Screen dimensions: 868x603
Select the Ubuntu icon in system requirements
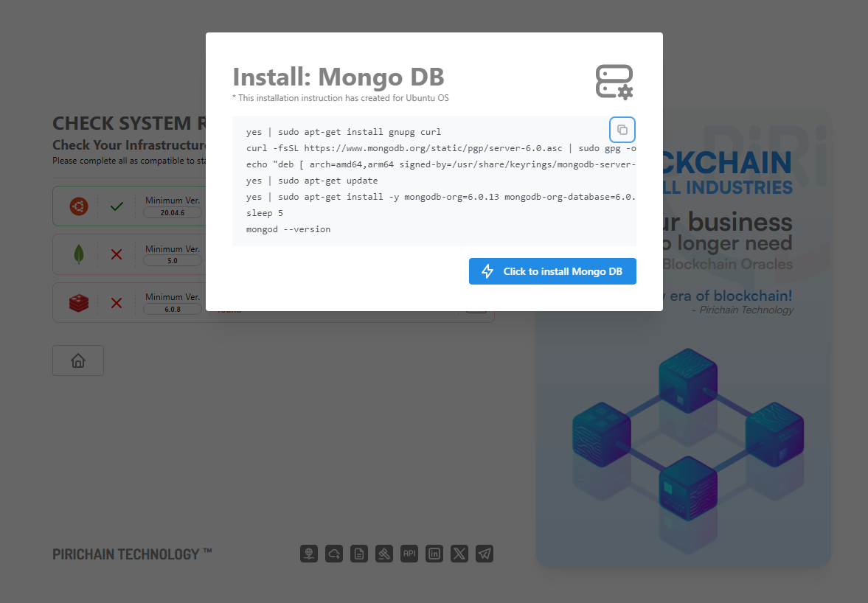click(78, 206)
